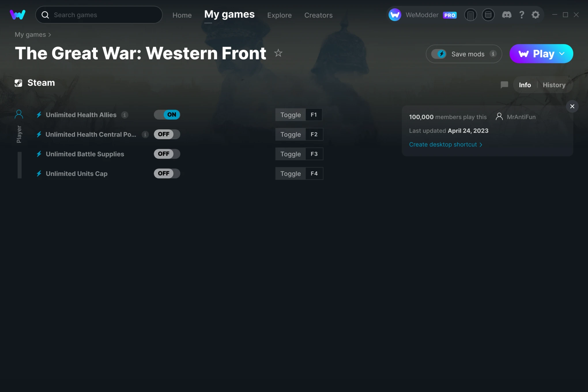Click the info icon on Save mods
Screen dimensions: 588x392
(x=493, y=54)
